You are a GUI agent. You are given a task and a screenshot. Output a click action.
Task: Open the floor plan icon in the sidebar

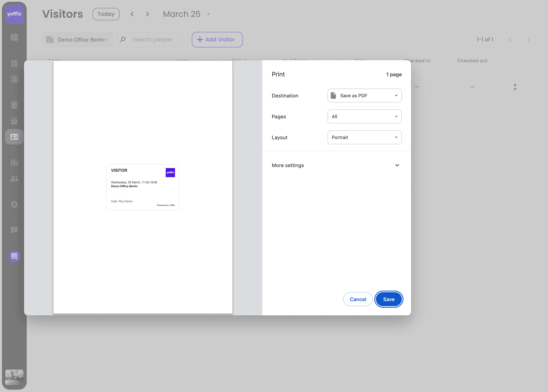[14, 79]
